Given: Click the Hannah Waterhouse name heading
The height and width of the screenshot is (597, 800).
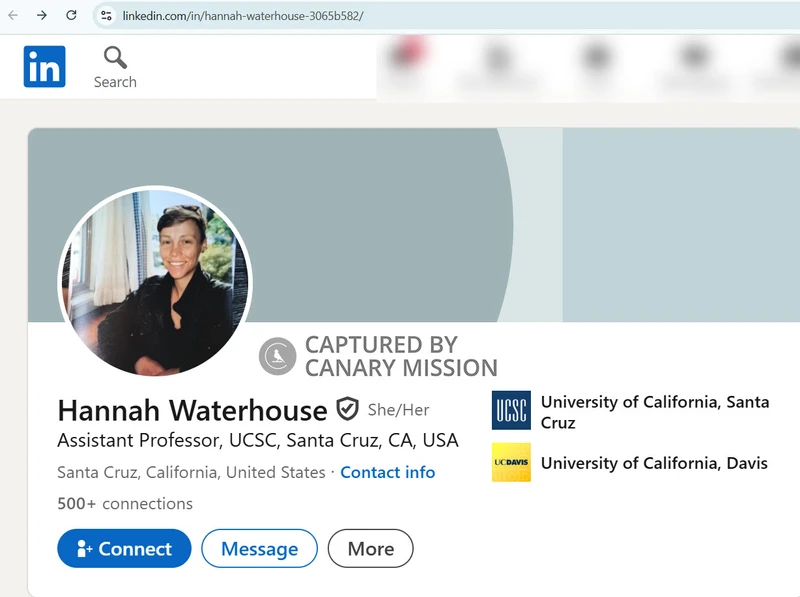Looking at the screenshot, I should [192, 410].
